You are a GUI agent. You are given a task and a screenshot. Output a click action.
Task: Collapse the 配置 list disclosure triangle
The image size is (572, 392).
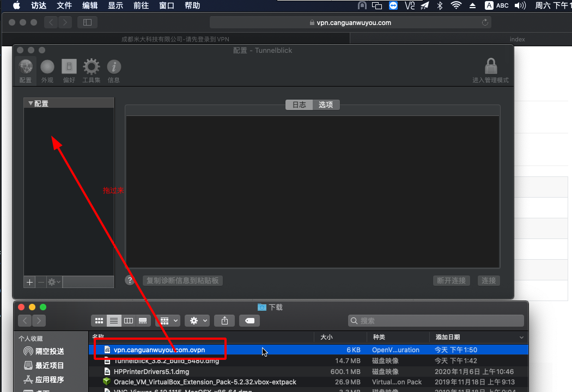pyautogui.click(x=31, y=103)
